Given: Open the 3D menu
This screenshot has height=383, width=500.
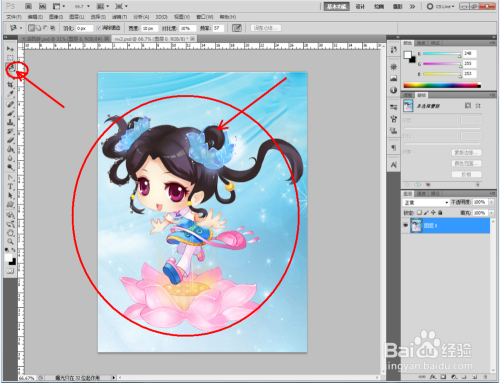Looking at the screenshot, I should [x=161, y=17].
